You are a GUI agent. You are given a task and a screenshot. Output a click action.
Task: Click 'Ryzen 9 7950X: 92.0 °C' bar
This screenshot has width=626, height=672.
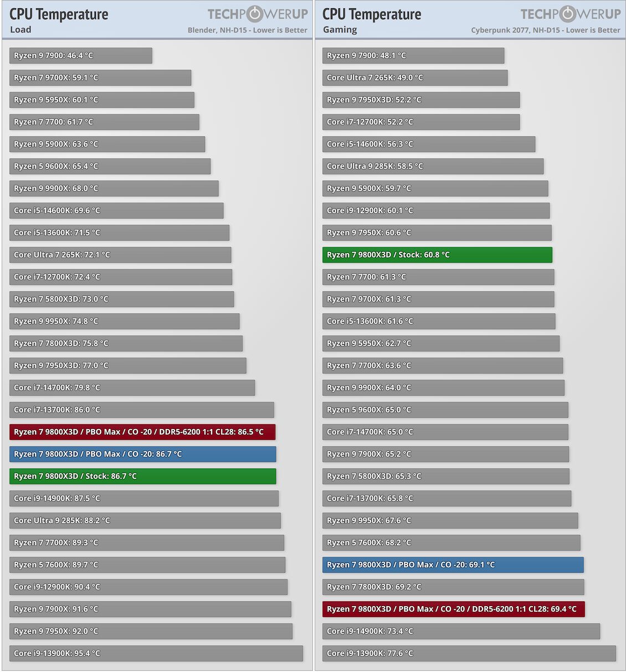(151, 631)
